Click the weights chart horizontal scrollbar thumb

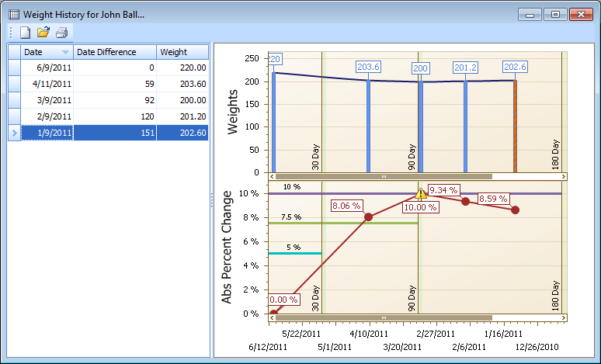(x=384, y=177)
